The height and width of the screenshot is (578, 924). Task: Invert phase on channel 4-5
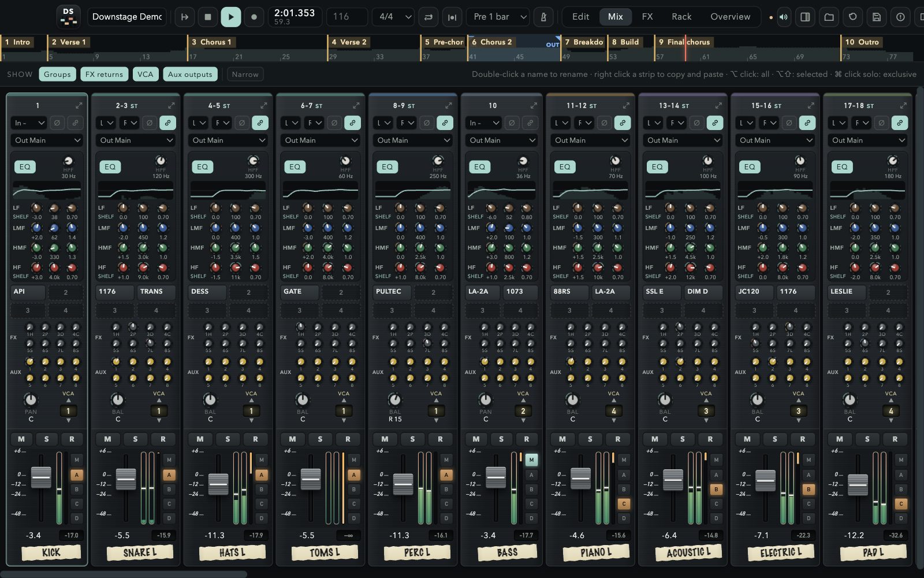click(242, 123)
